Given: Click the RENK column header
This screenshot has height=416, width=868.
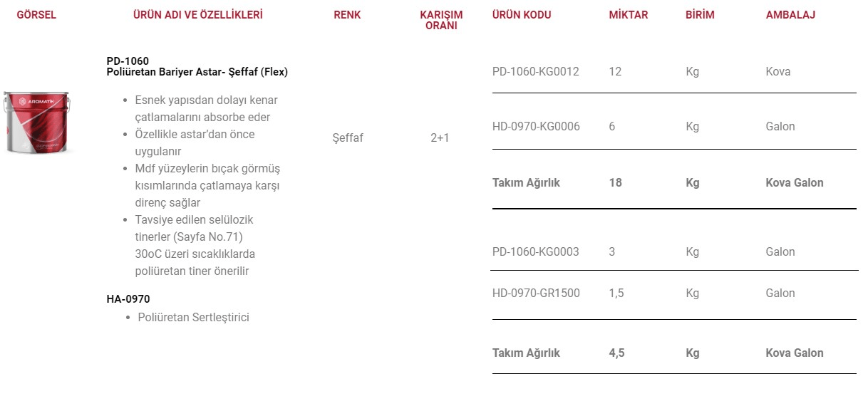Looking at the screenshot, I should [x=348, y=15].
